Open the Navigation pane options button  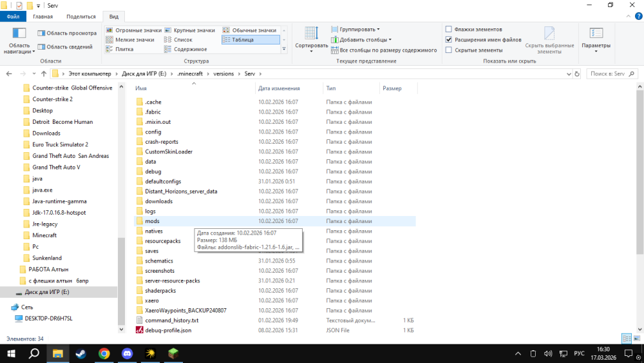(19, 41)
